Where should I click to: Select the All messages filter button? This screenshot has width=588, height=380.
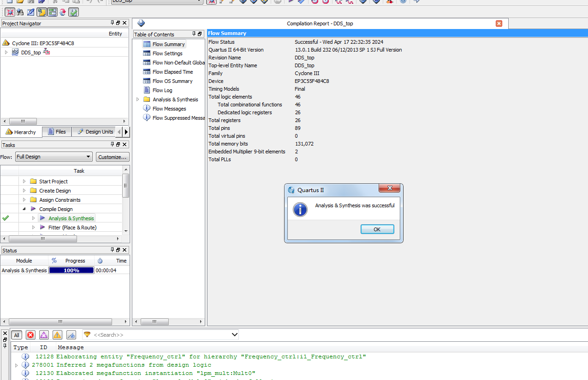pyautogui.click(x=17, y=335)
